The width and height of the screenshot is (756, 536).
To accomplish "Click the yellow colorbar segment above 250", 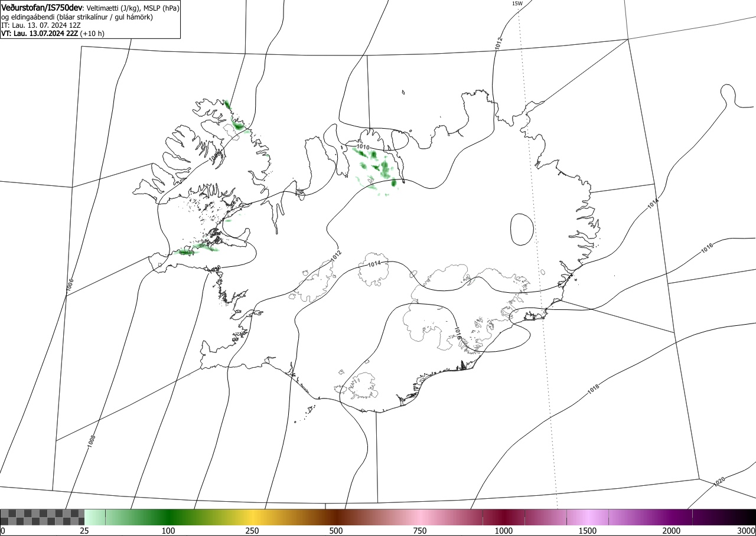I will coord(252,518).
